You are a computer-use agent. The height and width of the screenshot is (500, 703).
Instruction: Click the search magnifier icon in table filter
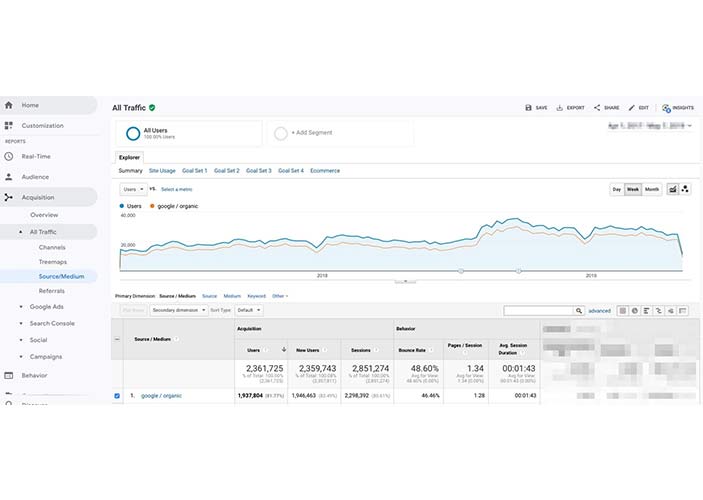point(579,310)
